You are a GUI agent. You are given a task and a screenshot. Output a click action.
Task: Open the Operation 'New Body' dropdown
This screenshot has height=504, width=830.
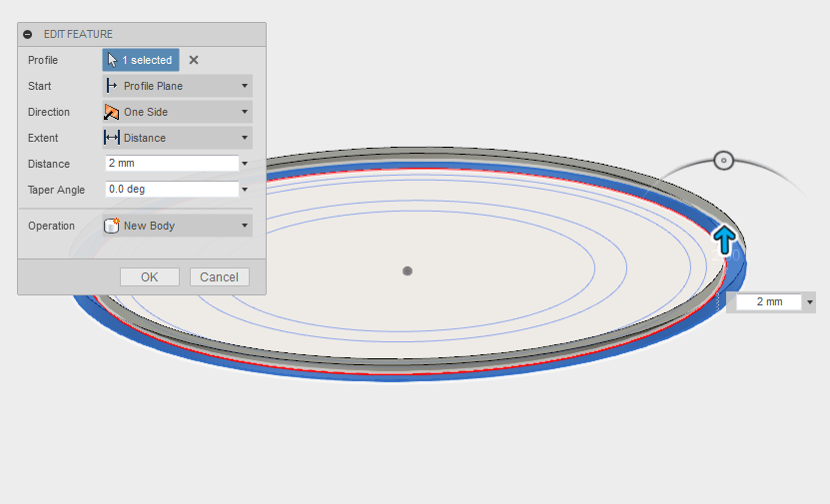178,226
